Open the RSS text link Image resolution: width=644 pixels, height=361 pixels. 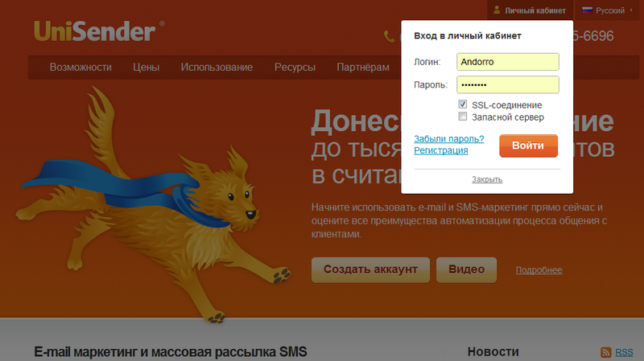624,352
